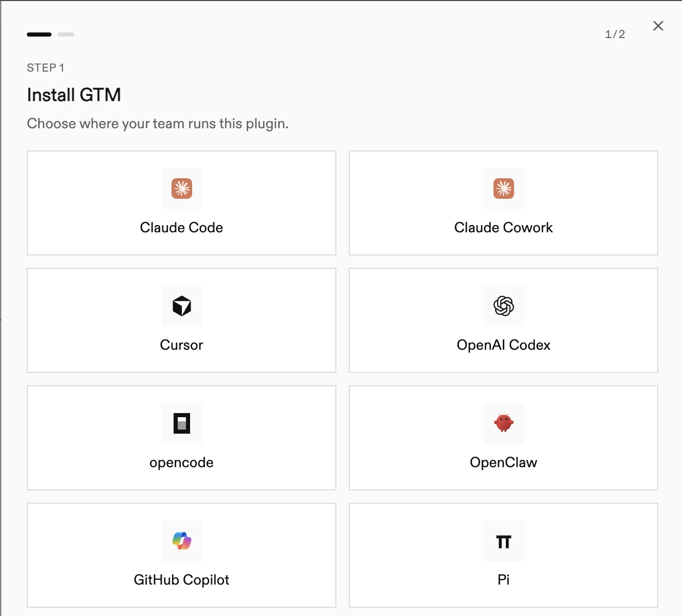Image resolution: width=682 pixels, height=616 pixels.
Task: Jump to the second step progress segment
Action: pyautogui.click(x=66, y=35)
